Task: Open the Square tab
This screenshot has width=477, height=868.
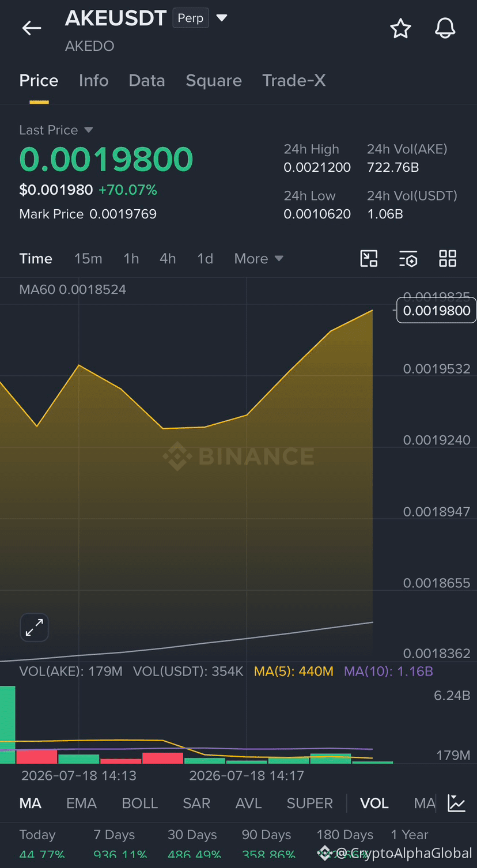Action: click(214, 81)
